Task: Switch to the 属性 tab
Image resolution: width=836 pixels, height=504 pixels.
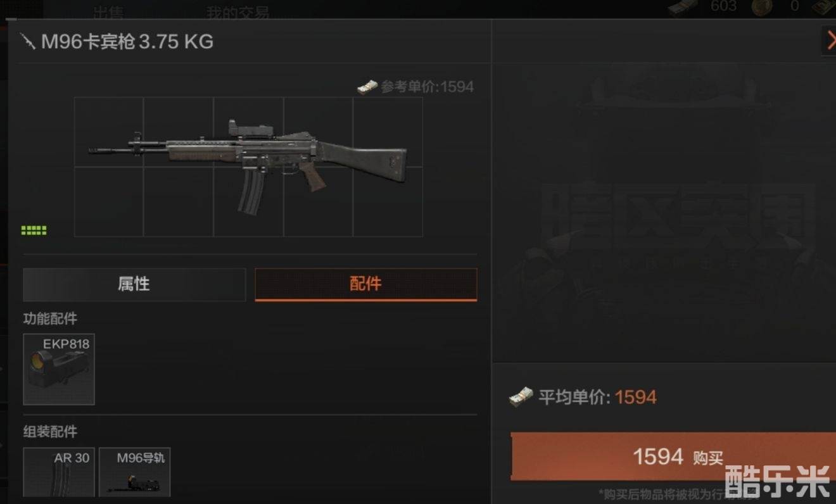Action: coord(134,284)
